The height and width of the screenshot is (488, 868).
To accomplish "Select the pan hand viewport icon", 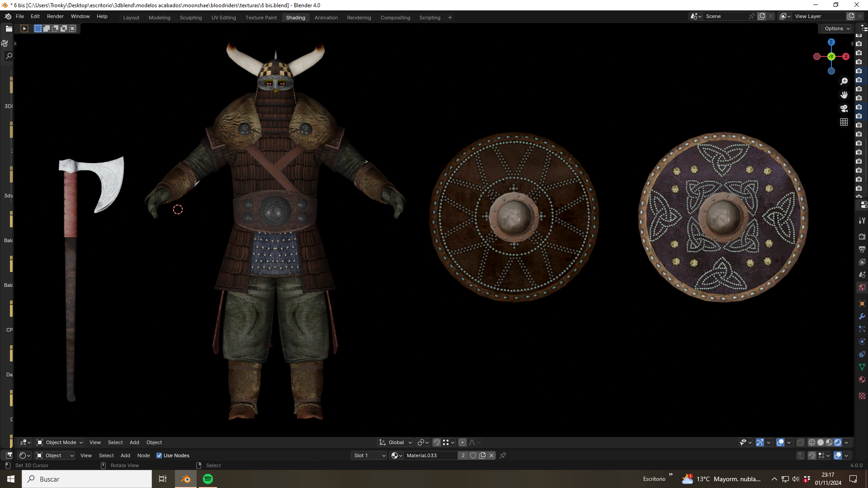I will tap(844, 95).
